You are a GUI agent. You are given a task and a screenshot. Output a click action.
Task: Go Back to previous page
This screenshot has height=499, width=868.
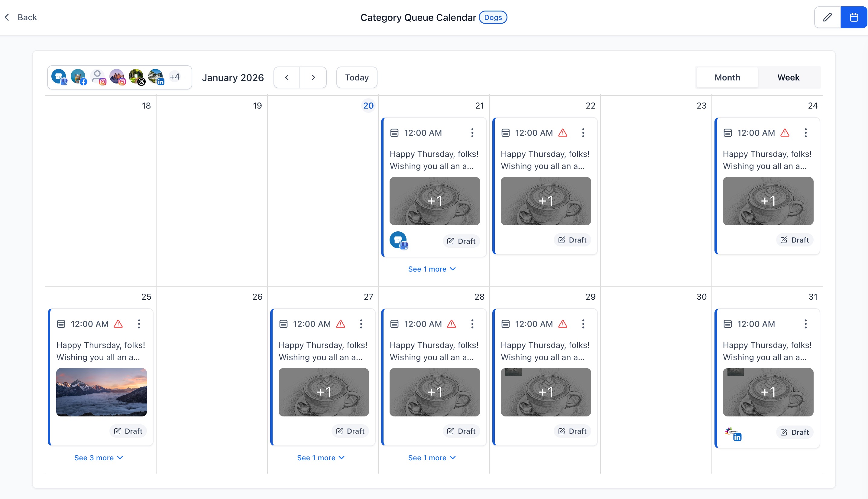(x=21, y=17)
